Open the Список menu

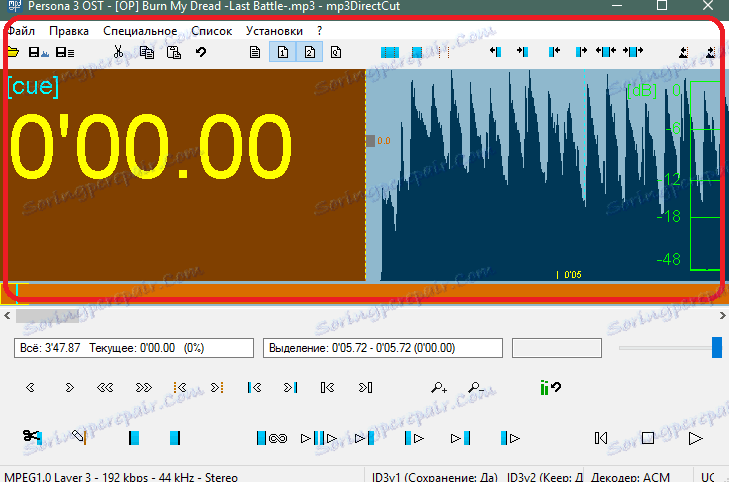click(212, 31)
